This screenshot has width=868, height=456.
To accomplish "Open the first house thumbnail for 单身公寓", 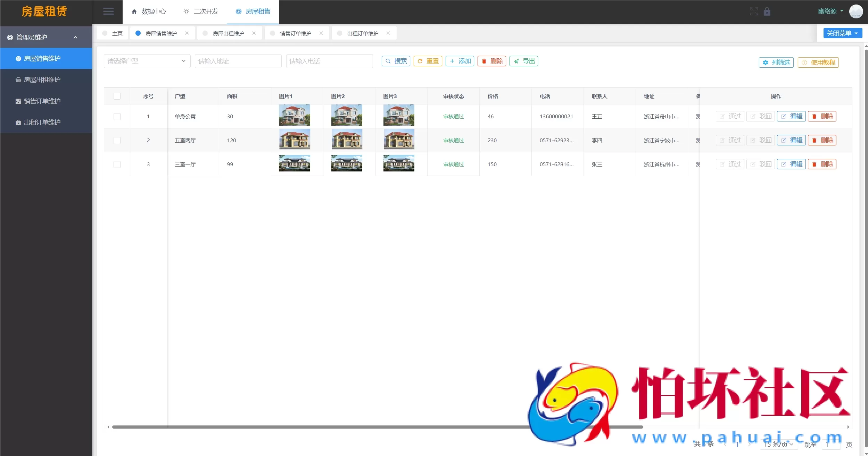I will [x=294, y=115].
